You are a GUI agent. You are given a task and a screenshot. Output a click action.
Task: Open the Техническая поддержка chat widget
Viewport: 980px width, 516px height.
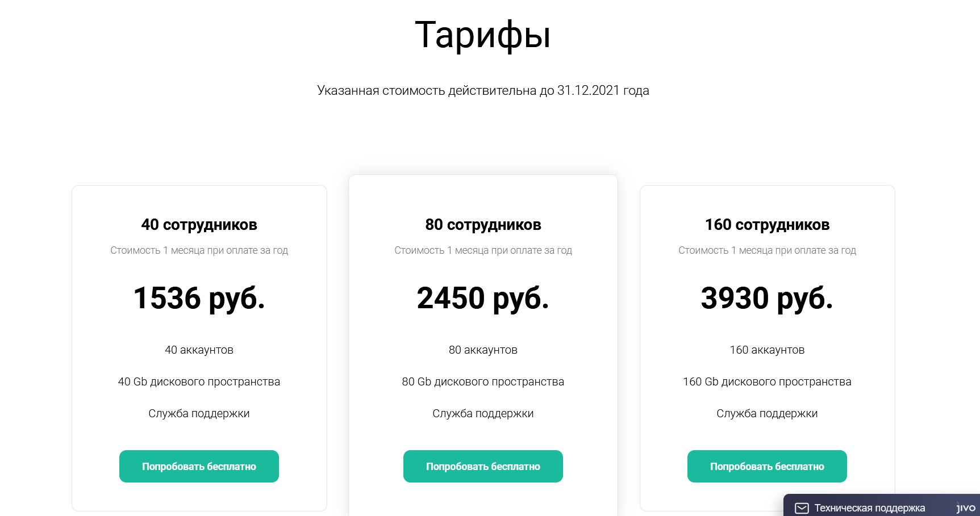point(869,508)
